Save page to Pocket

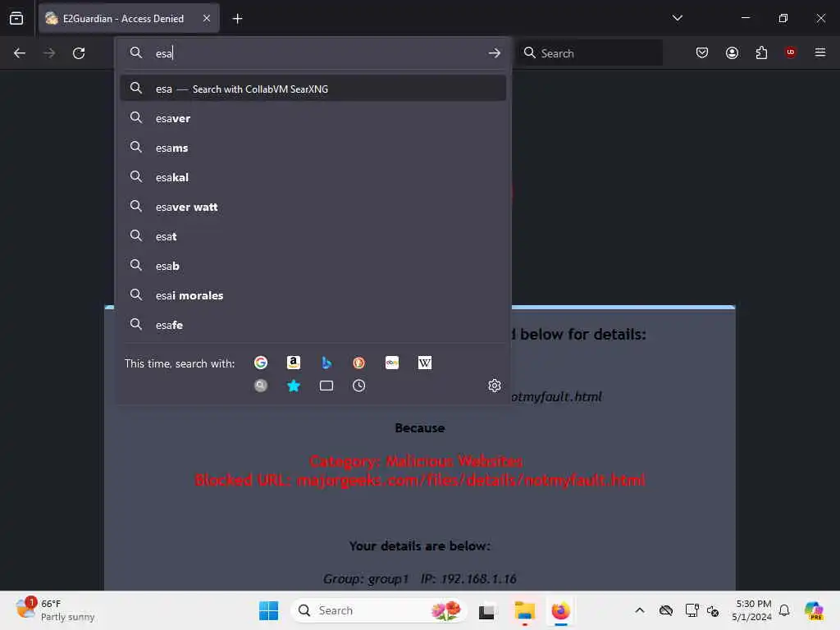[702, 52]
